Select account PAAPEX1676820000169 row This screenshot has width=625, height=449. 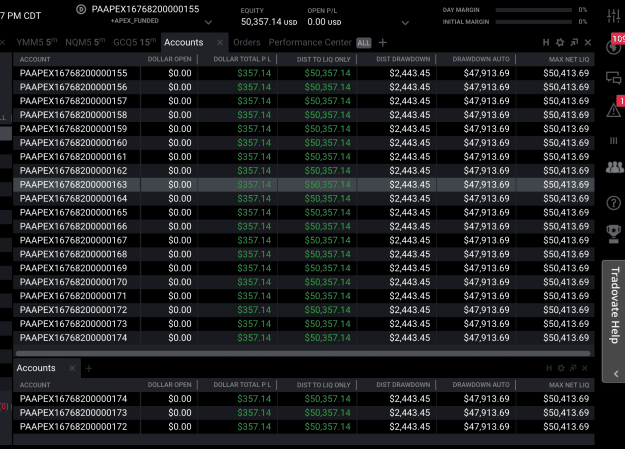coord(304,268)
